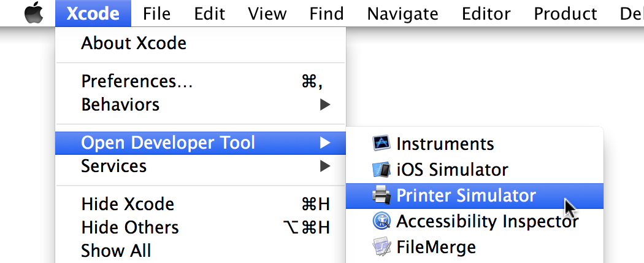The width and height of the screenshot is (644, 263).
Task: Click the Instruments app icon
Action: click(x=381, y=143)
